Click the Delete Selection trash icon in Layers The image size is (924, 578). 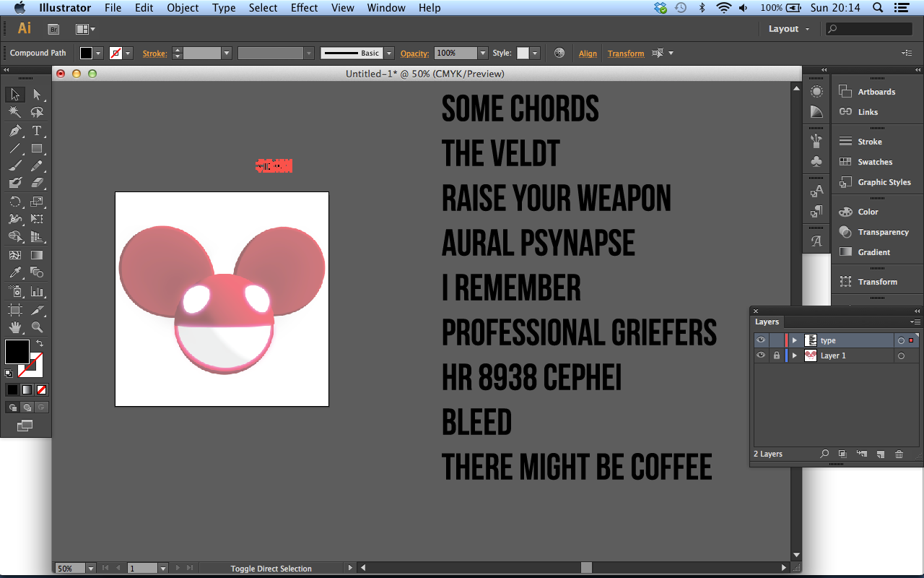[899, 454]
